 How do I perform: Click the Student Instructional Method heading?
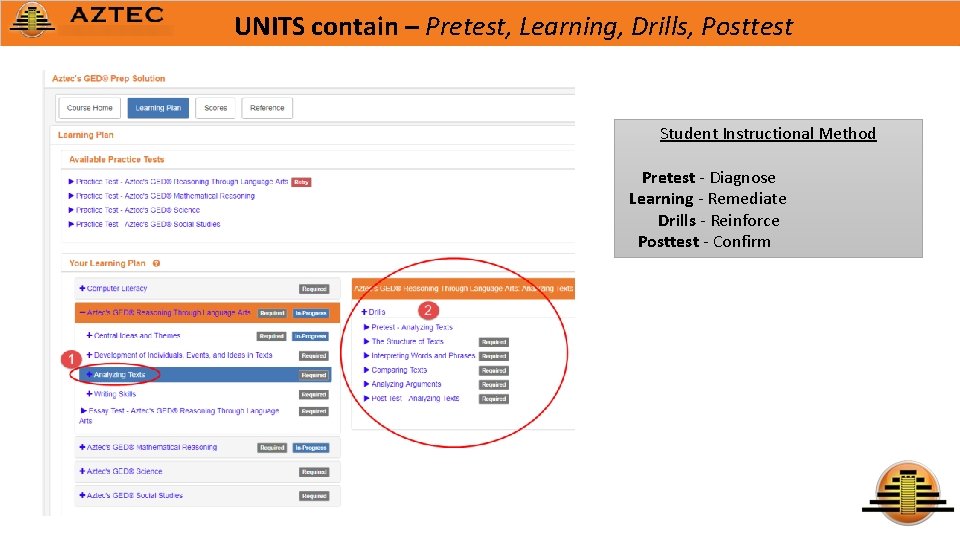pyautogui.click(x=768, y=133)
